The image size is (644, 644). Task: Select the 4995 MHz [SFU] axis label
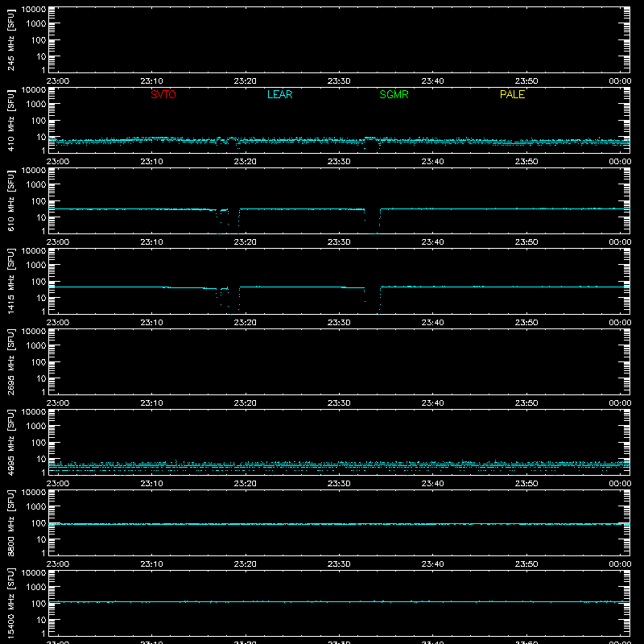point(10,442)
